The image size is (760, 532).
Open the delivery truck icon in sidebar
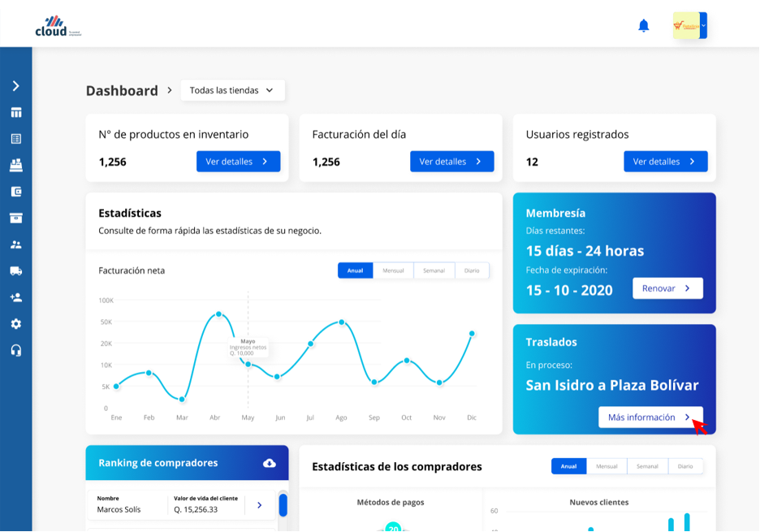tap(16, 271)
